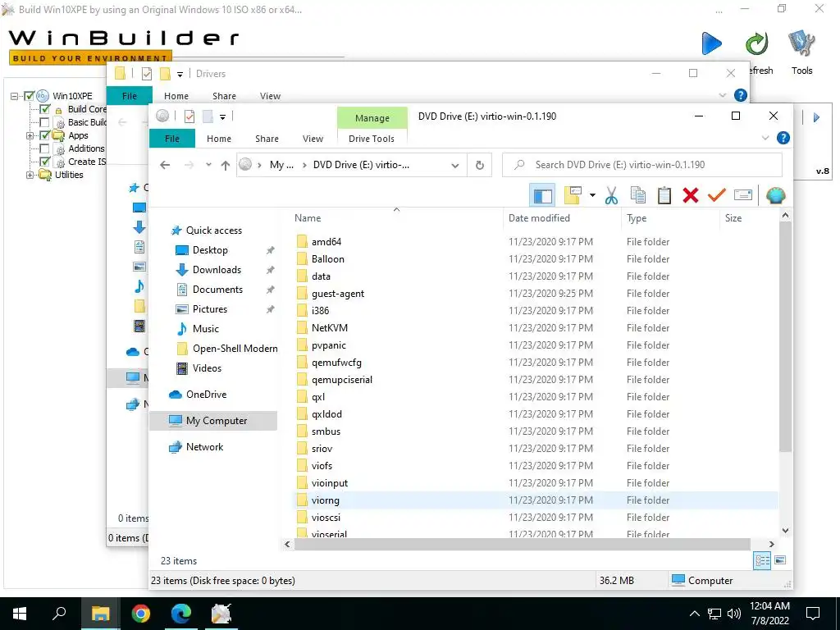Viewport: 840px width, 630px height.
Task: Toggle the Basic Build checkbox
Action: tap(45, 123)
